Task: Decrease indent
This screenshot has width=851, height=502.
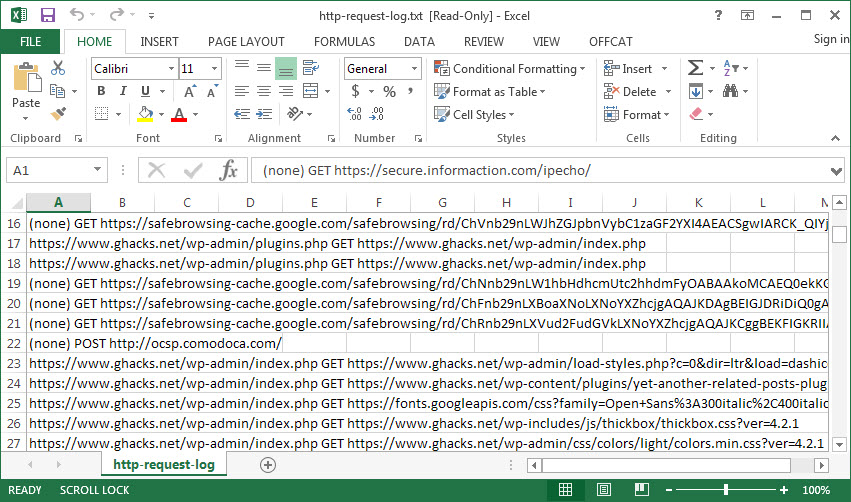Action: coord(242,114)
